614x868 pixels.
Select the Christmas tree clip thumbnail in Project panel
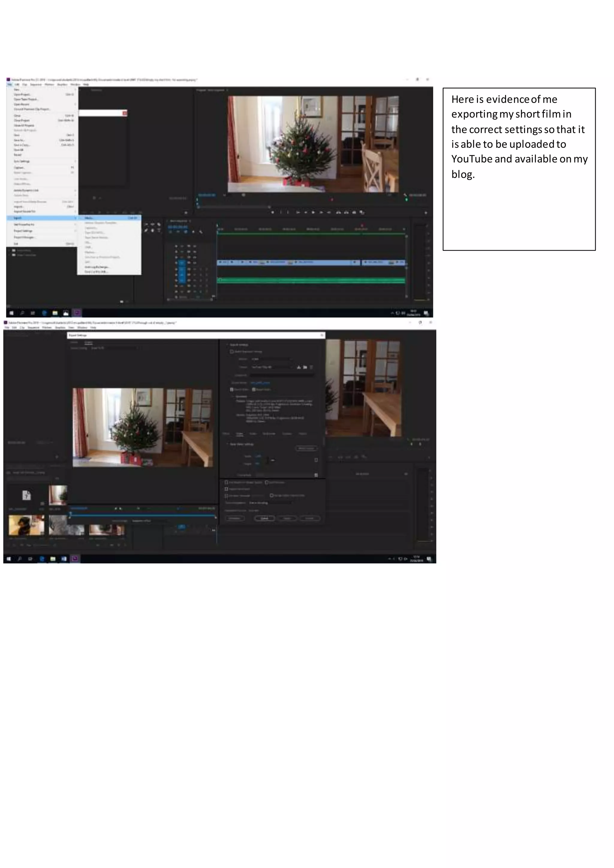pyautogui.click(x=58, y=495)
